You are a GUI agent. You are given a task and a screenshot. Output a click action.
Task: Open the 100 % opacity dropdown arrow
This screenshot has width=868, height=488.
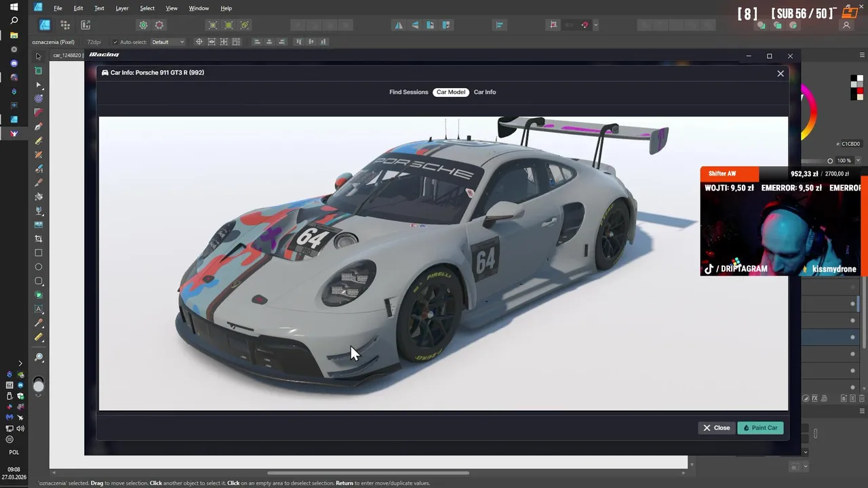pos(858,161)
